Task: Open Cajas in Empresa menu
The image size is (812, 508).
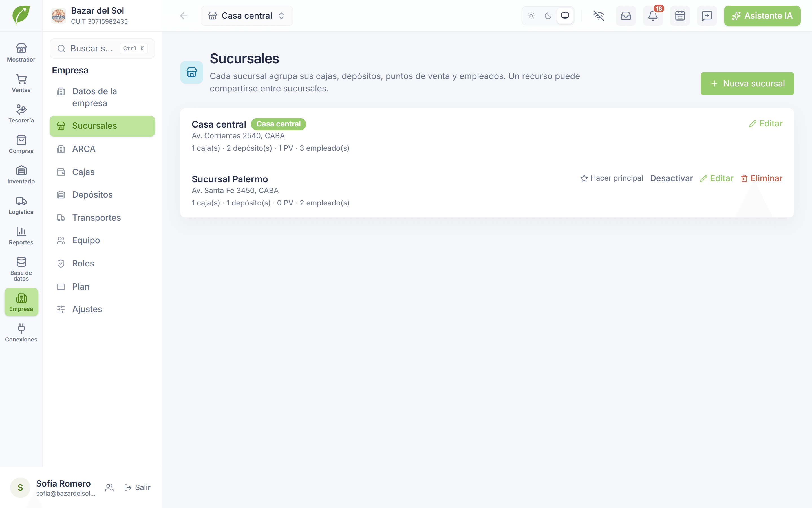Action: pos(102,172)
